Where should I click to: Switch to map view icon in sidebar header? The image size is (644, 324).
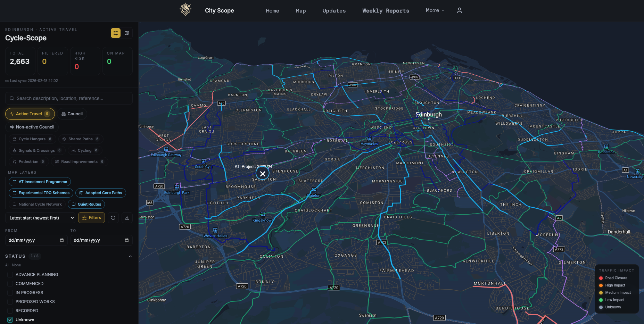[127, 33]
